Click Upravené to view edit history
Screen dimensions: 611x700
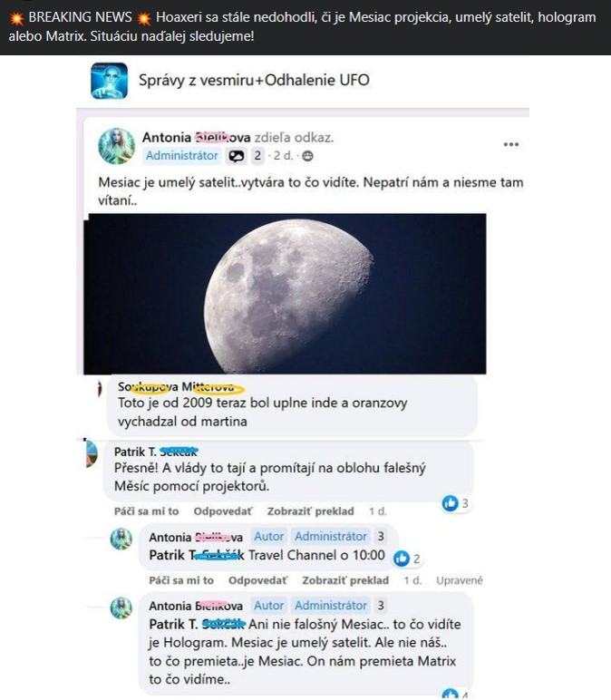click(460, 580)
